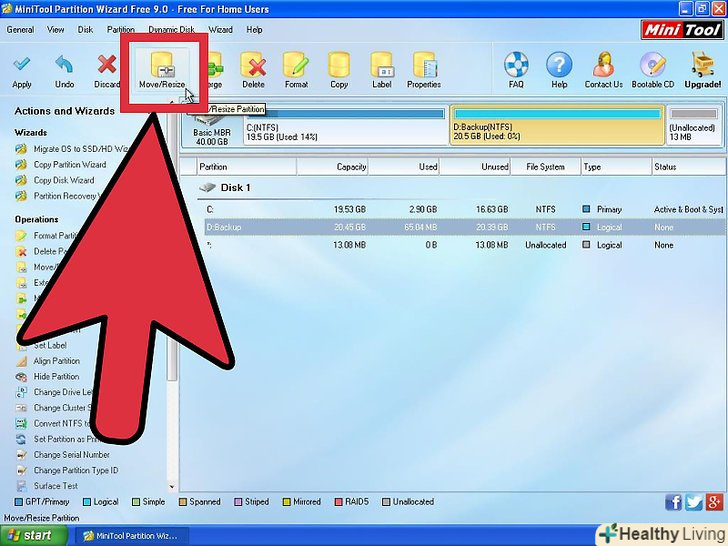Open the Dynamic Disk menu
This screenshot has height=546, width=728.
pos(171,30)
